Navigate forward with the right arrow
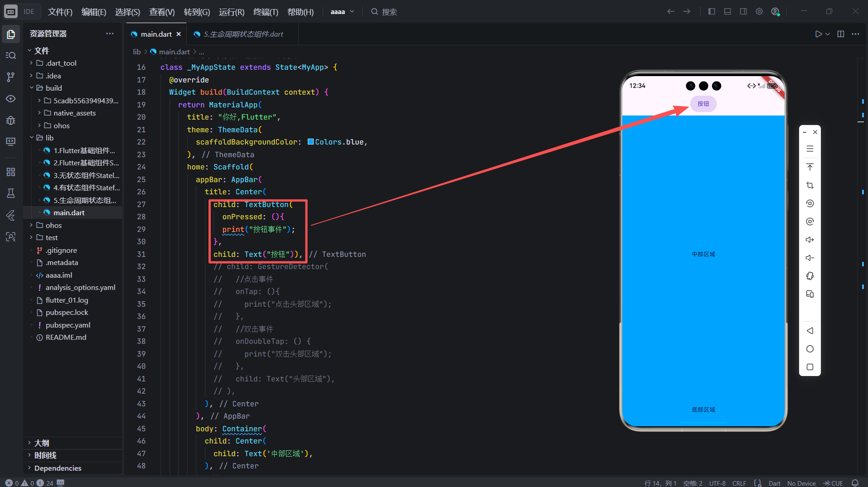Image resolution: width=868 pixels, height=487 pixels. (687, 11)
